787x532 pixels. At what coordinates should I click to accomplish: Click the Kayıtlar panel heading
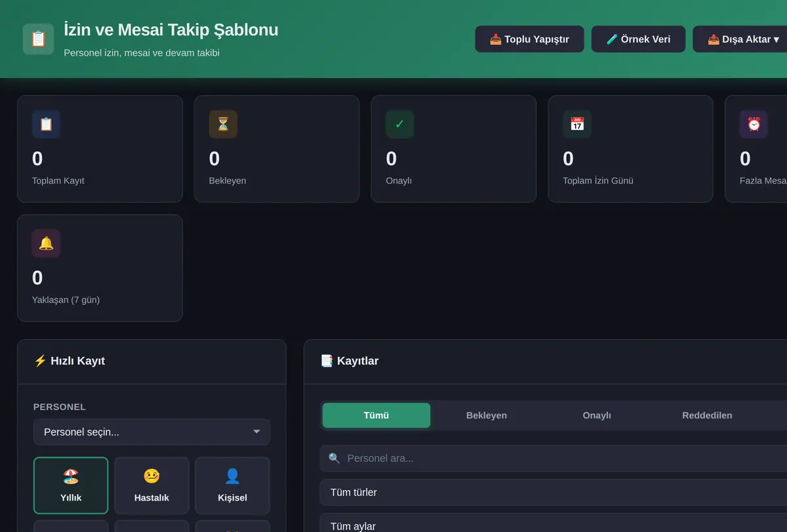(350, 361)
